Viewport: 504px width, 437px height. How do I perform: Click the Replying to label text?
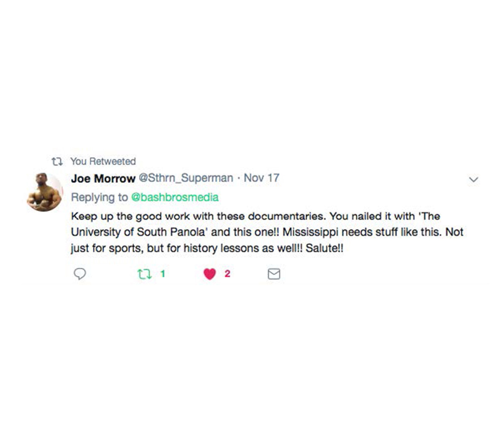[x=99, y=197]
